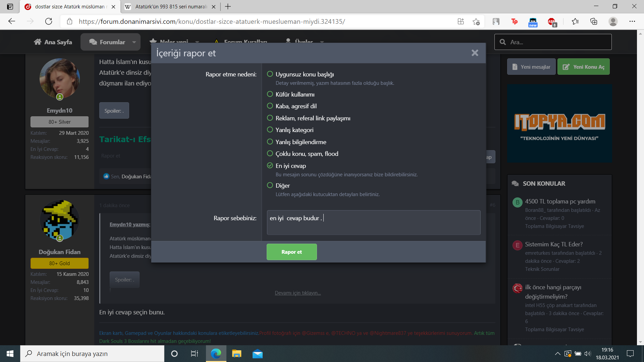644x362 pixels.
Task: Open Yeni mesajlar page icon button
Action: (x=531, y=67)
